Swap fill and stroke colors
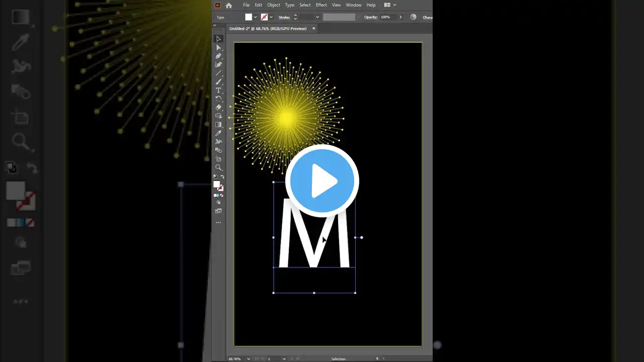 222,177
